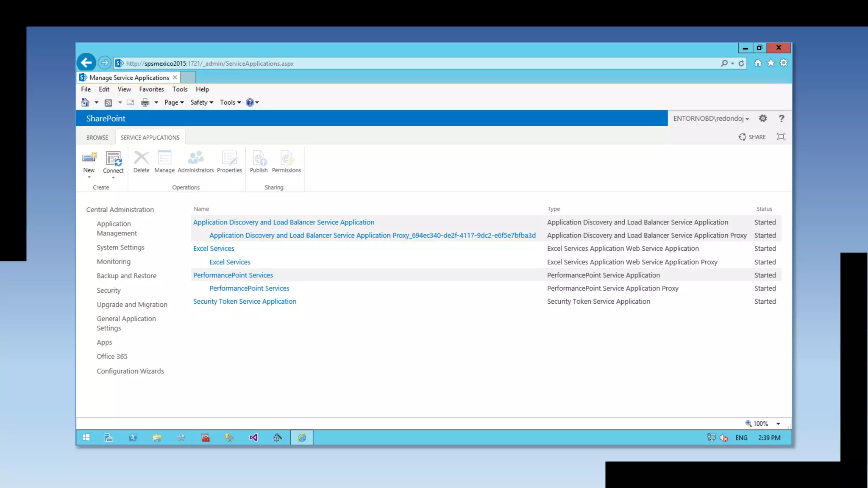Expand the zoom level 100% dropdown
Image resolution: width=868 pixels, height=488 pixels.
(x=778, y=424)
